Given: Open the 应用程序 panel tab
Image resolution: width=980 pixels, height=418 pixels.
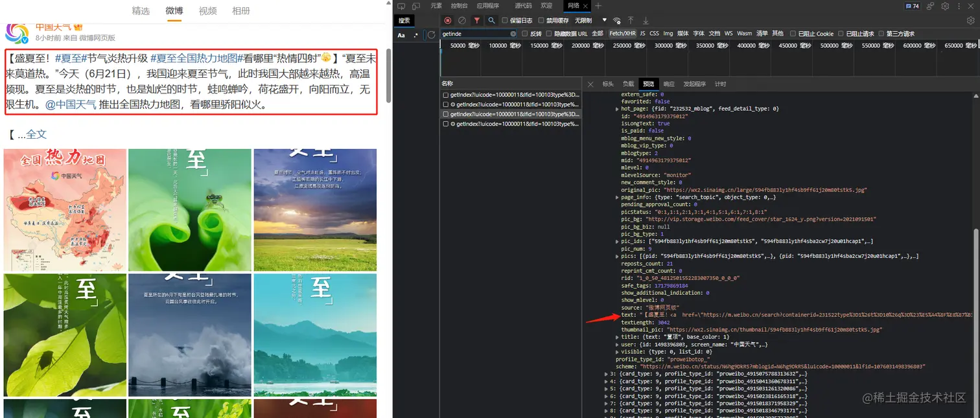Looking at the screenshot, I should 488,6.
